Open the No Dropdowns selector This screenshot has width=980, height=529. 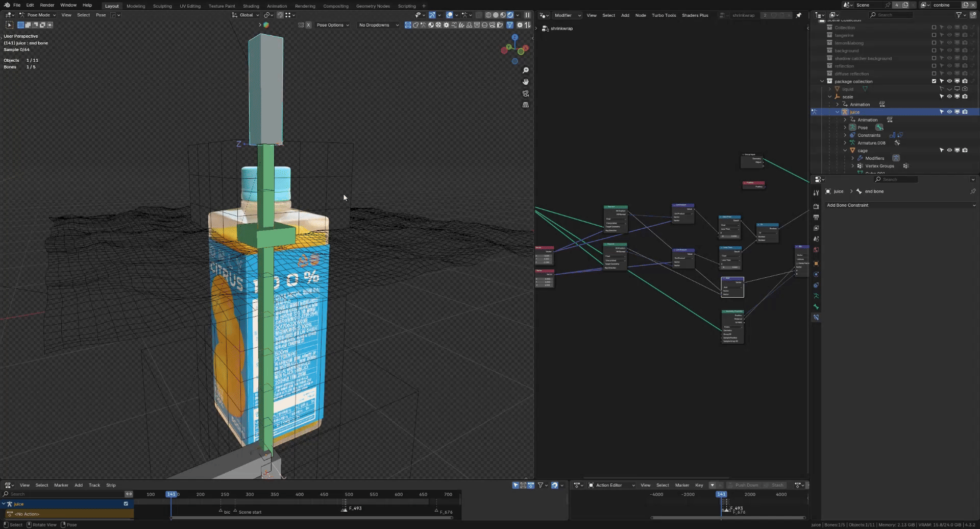coord(378,25)
